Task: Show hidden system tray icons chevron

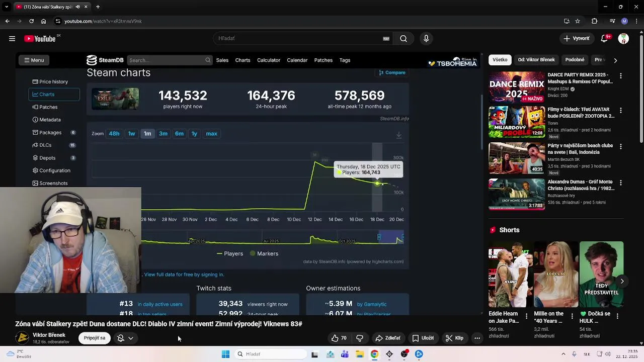Action: point(563,354)
